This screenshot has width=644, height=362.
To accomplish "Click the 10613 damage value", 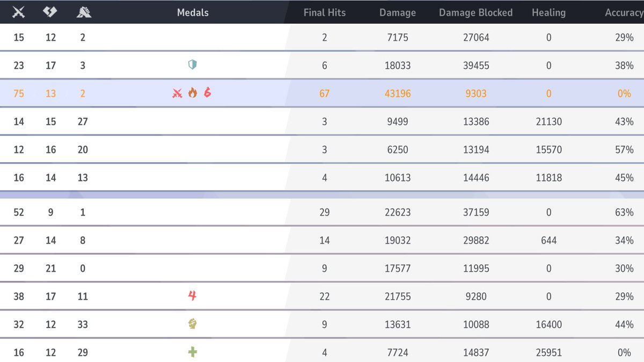I will 398,177.
